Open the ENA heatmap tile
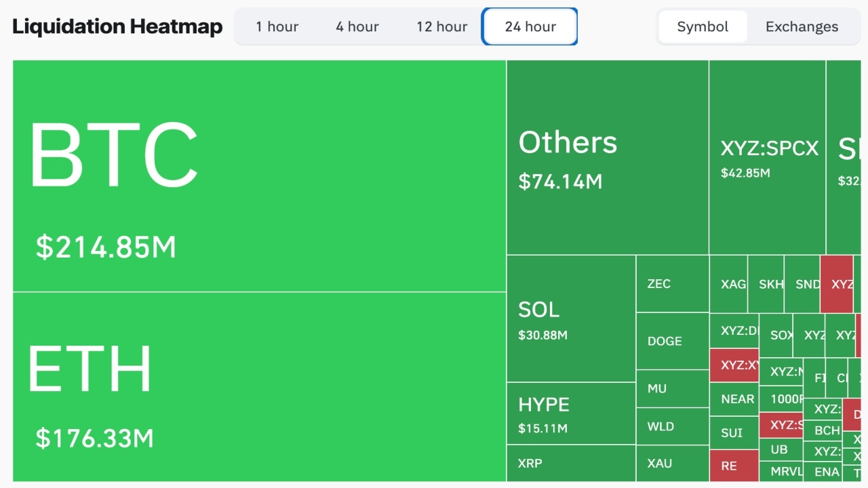 point(823,472)
